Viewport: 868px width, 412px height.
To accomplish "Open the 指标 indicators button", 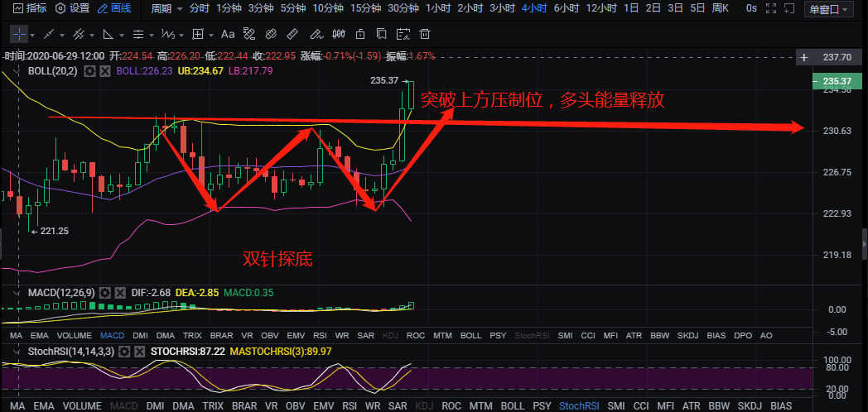I will [x=29, y=9].
